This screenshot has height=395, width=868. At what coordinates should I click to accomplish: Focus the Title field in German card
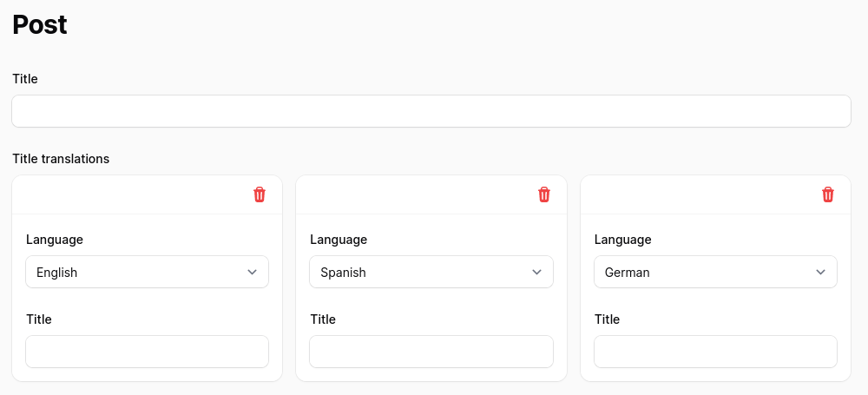click(x=715, y=352)
